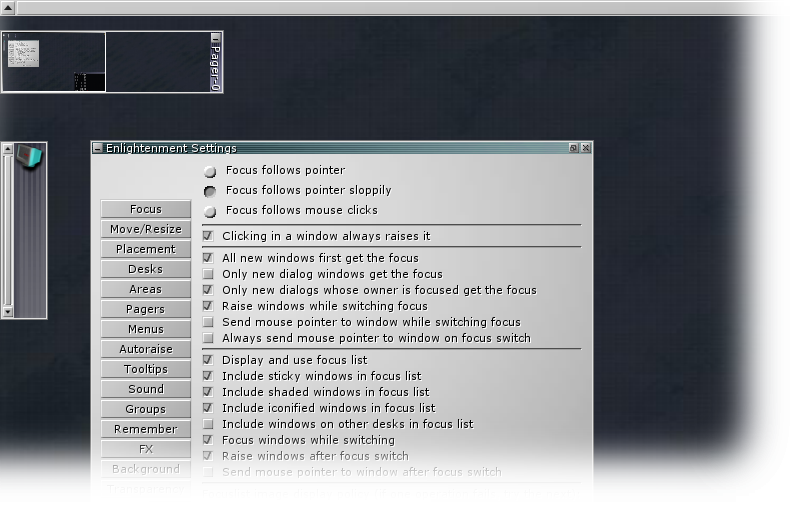Open Areas settings page
The height and width of the screenshot is (525, 800).
pyautogui.click(x=146, y=289)
